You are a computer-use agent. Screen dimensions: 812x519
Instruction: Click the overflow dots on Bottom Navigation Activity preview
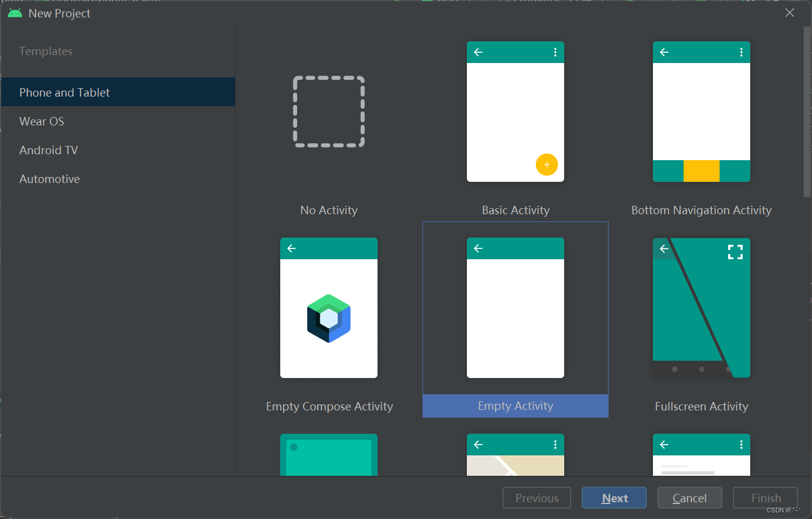(x=742, y=52)
